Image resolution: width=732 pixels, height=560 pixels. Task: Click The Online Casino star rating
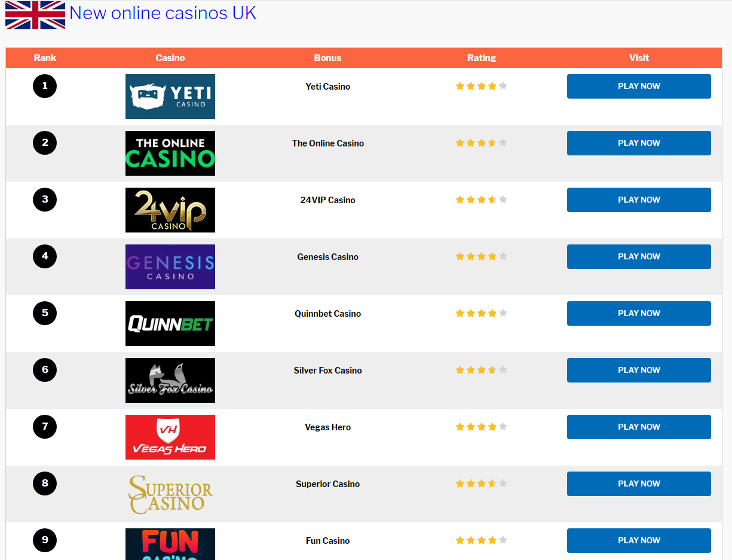482,143
